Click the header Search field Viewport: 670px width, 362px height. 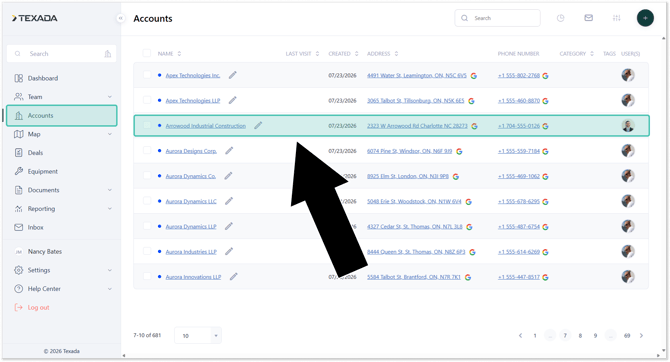click(497, 18)
